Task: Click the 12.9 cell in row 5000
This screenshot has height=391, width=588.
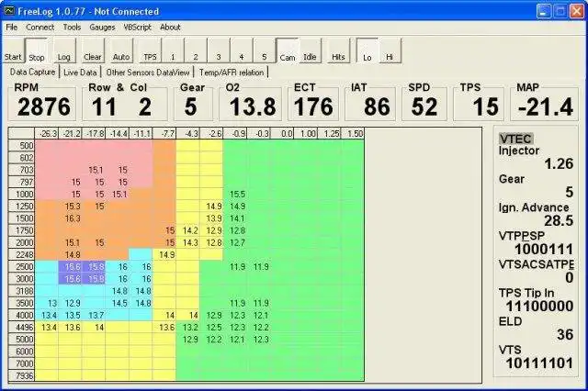Action: [x=187, y=340]
